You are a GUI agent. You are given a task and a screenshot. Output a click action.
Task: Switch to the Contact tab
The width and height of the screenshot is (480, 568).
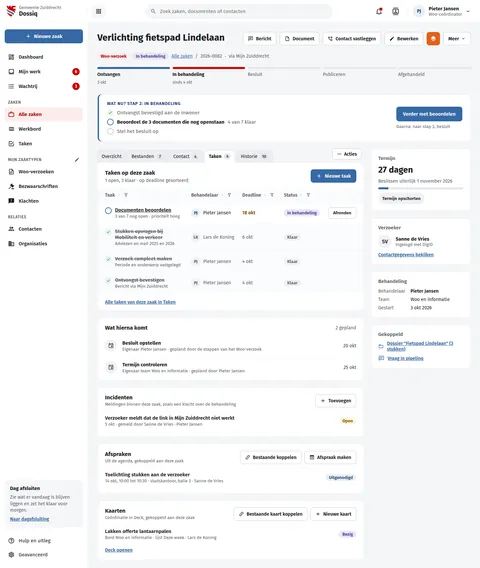[x=185, y=156]
